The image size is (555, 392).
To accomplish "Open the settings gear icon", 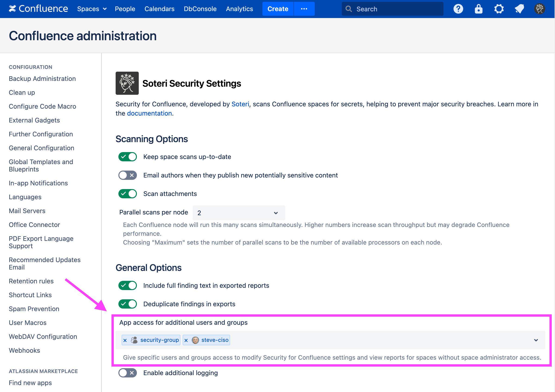I will [x=499, y=9].
